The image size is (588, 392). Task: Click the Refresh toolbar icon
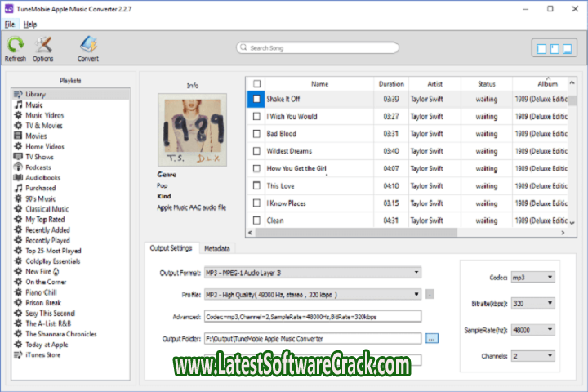[x=15, y=45]
